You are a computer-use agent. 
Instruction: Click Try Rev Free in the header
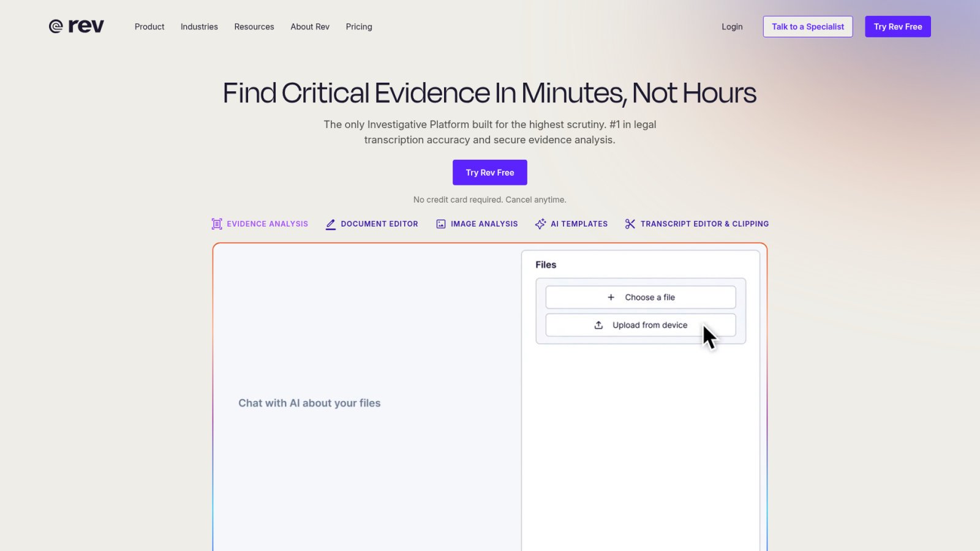tap(898, 26)
